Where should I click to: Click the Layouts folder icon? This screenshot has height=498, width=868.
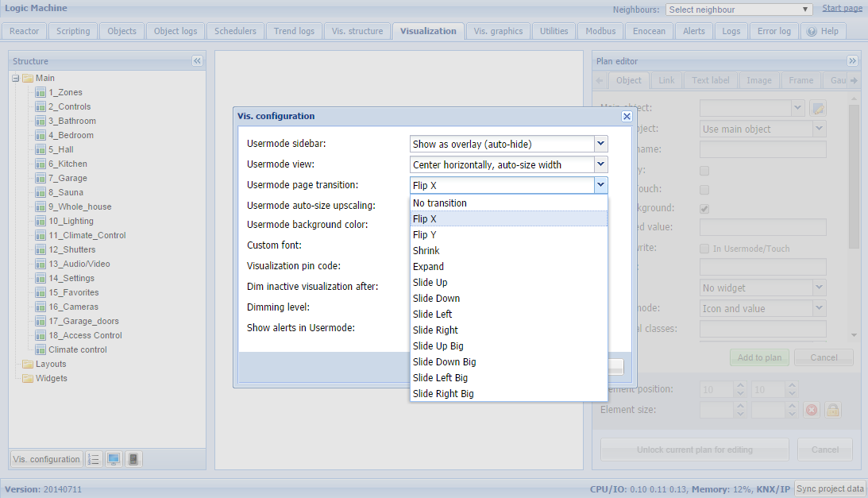click(28, 364)
